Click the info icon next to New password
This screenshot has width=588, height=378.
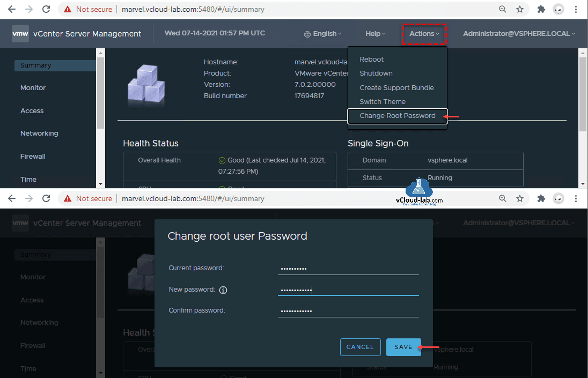223,290
